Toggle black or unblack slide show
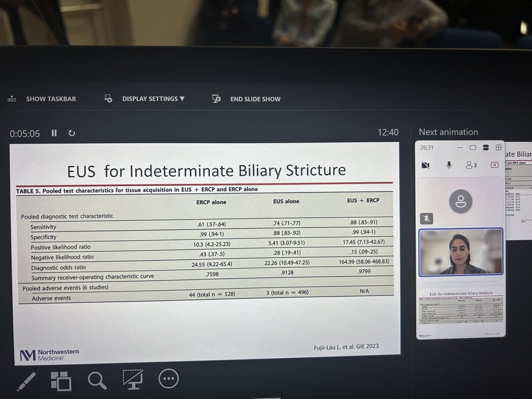The image size is (532, 399). (133, 380)
